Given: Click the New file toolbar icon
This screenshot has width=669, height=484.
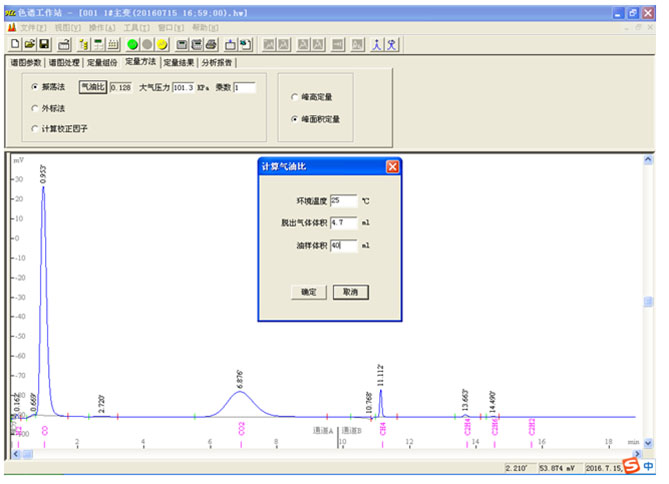Looking at the screenshot, I should pos(15,45).
